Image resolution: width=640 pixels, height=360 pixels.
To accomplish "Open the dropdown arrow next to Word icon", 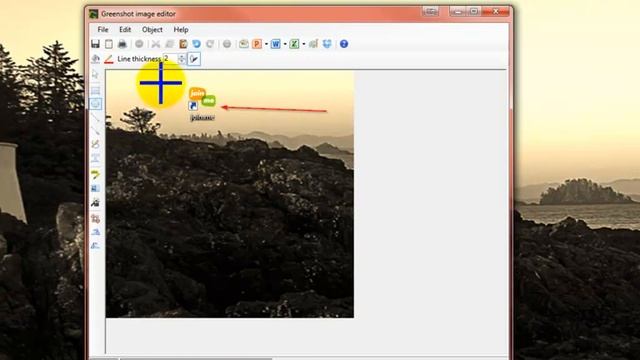I will (285, 44).
